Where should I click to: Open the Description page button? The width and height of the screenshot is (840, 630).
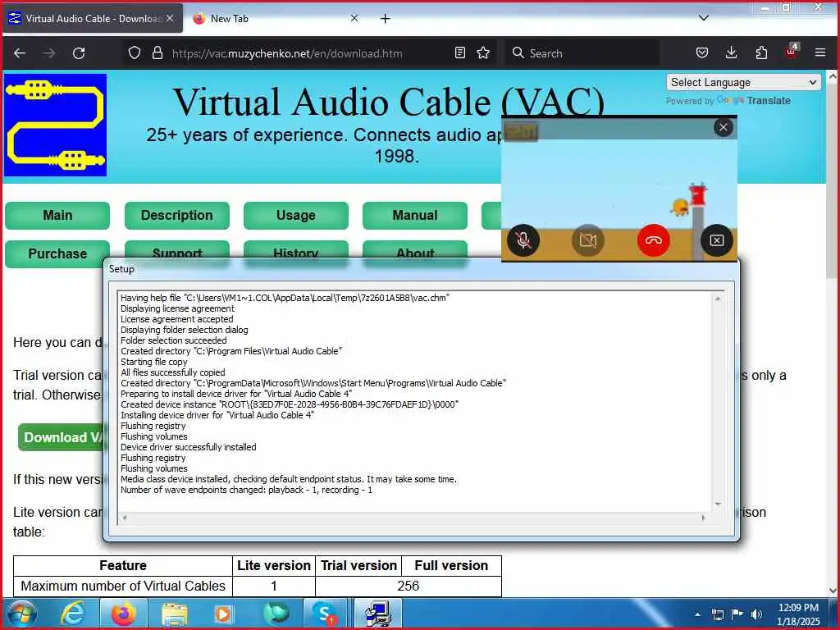tap(177, 216)
